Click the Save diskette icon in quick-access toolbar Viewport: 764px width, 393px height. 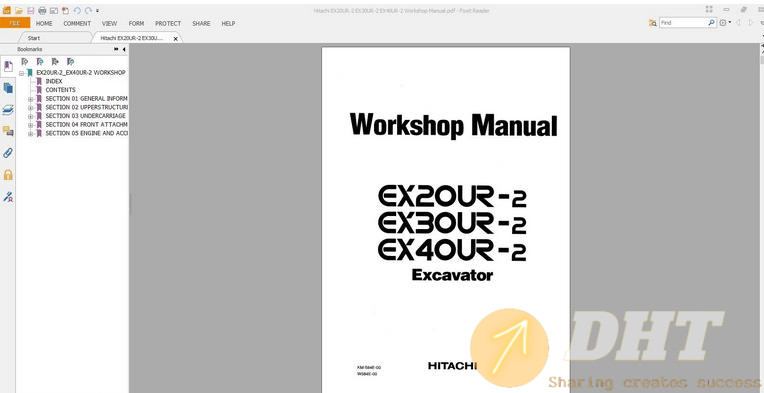coord(31,10)
